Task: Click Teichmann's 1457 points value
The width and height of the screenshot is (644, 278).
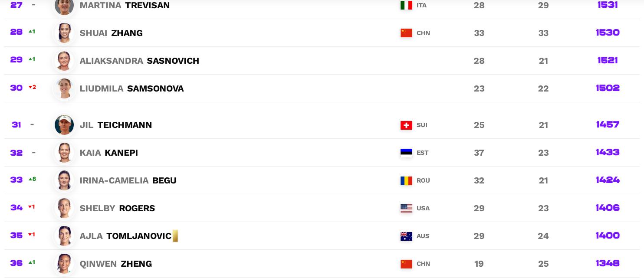Action: pos(608,124)
